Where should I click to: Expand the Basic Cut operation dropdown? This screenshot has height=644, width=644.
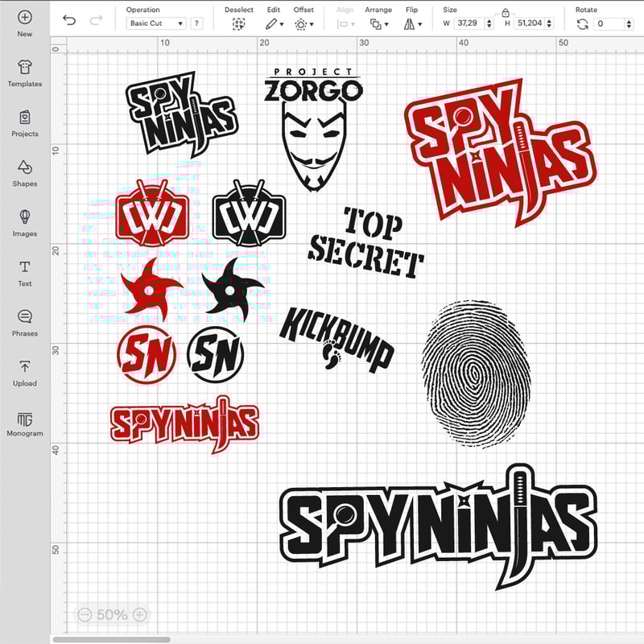coord(156,24)
